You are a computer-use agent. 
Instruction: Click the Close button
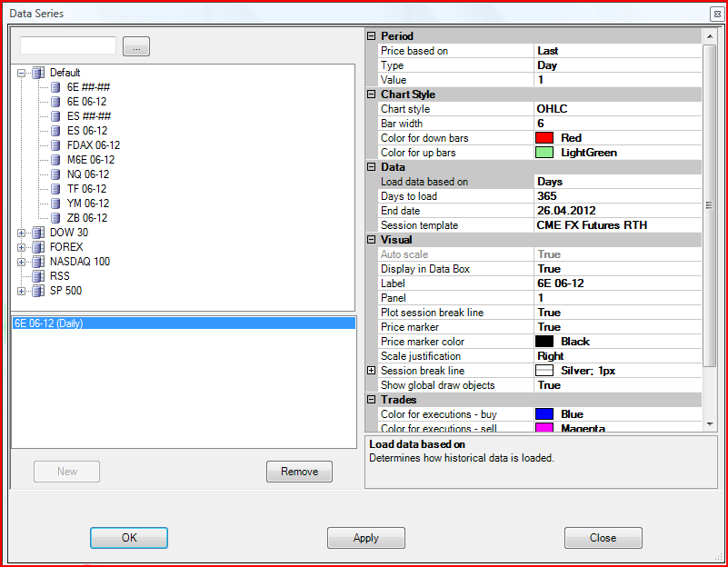[603, 538]
